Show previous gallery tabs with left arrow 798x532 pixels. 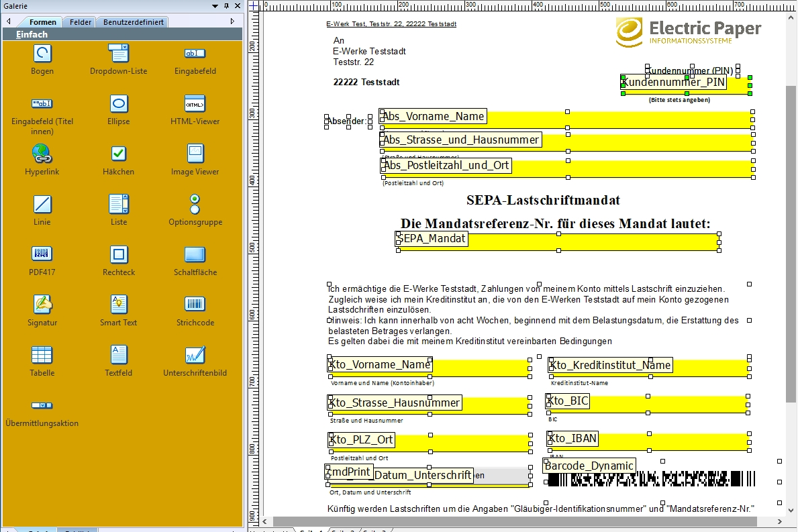pos(9,21)
